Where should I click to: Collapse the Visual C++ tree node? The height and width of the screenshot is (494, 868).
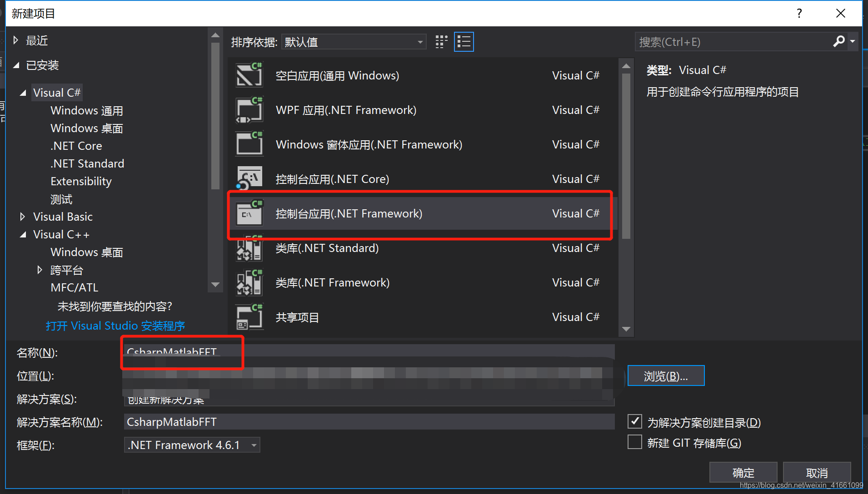tap(23, 235)
